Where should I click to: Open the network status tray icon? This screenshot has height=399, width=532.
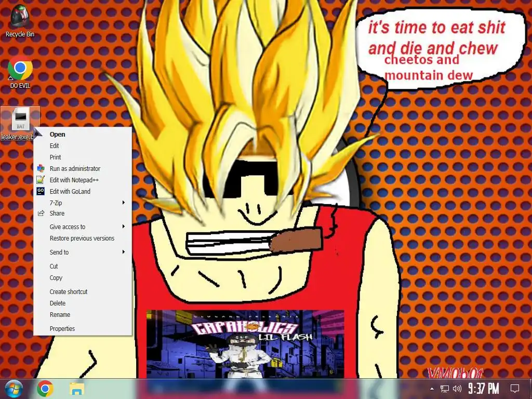pos(445,389)
